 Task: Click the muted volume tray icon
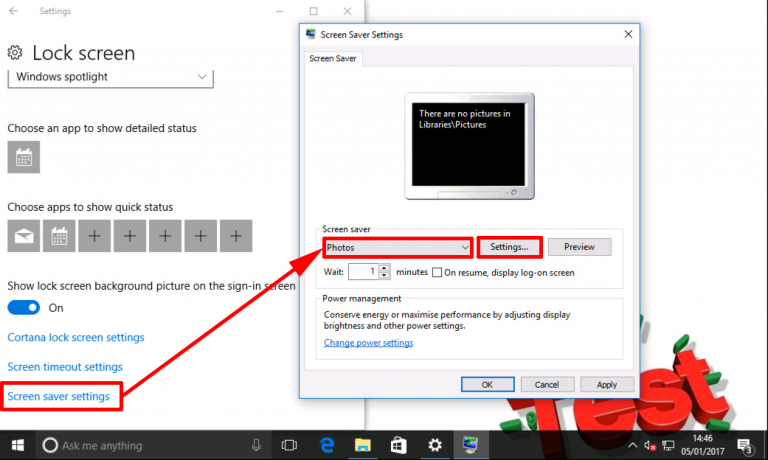click(x=650, y=445)
